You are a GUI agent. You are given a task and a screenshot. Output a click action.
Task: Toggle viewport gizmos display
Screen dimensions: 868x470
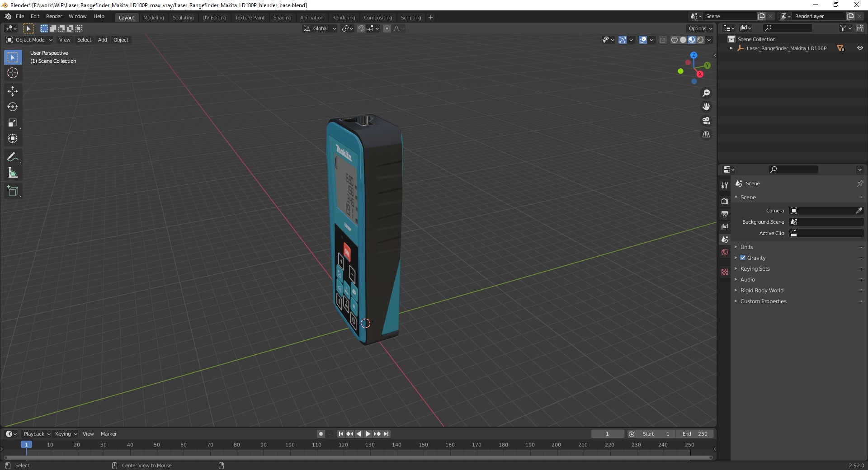click(x=623, y=40)
